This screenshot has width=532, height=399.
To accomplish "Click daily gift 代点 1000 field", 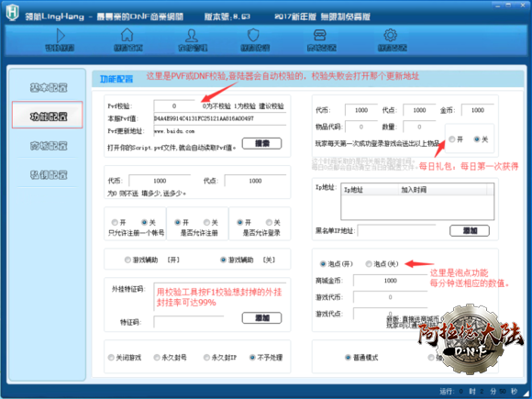I will [419, 110].
